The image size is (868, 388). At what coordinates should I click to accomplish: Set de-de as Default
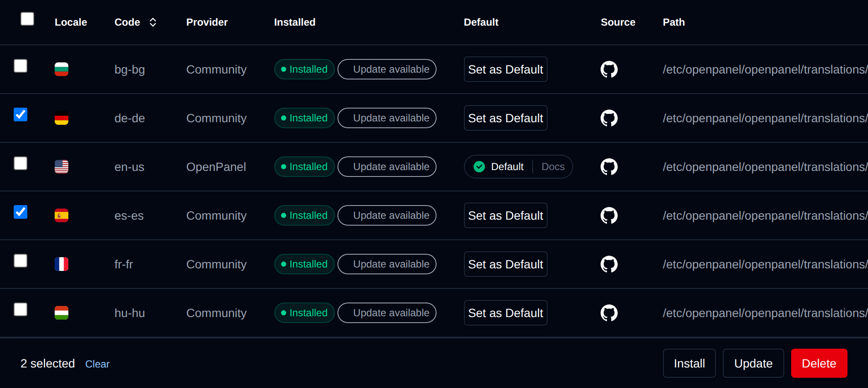[506, 118]
